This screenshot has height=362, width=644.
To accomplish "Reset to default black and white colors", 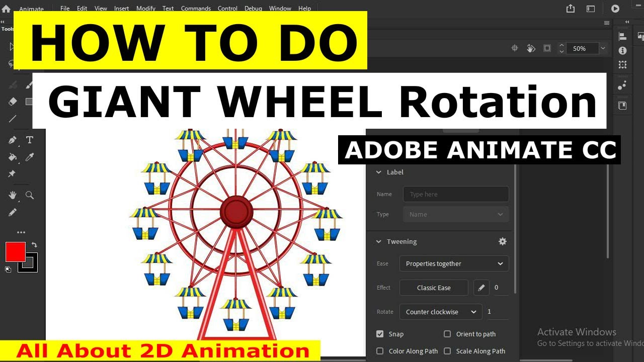I will pyautogui.click(x=8, y=269).
